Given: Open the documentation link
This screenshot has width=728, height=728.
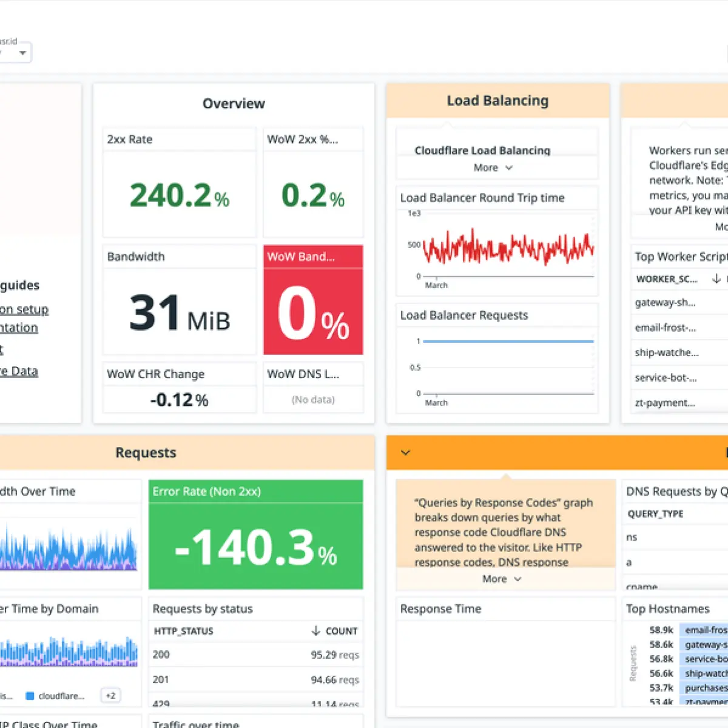Looking at the screenshot, I should coord(19,328).
